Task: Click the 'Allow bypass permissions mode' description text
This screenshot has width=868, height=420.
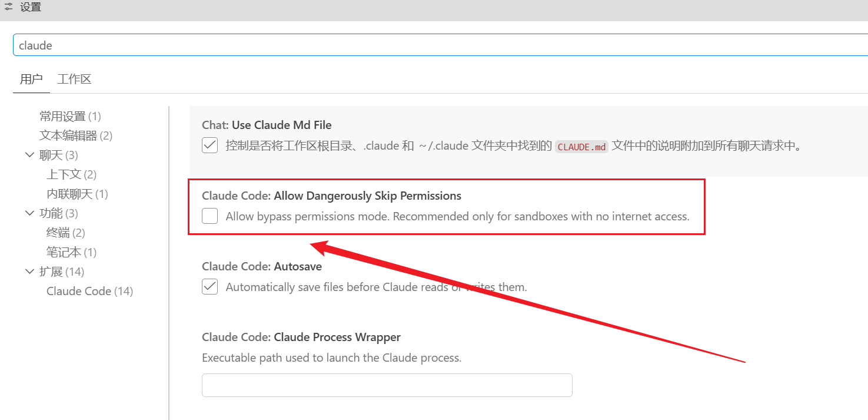Action: pyautogui.click(x=457, y=216)
